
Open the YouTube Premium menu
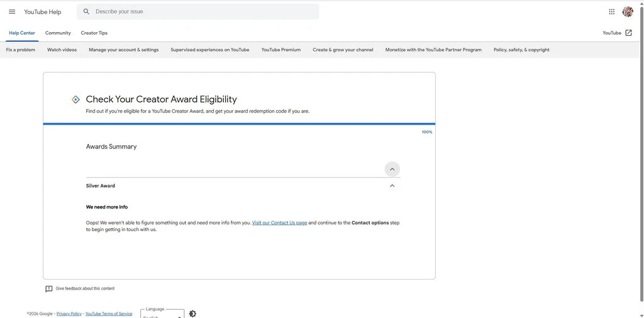click(x=281, y=50)
